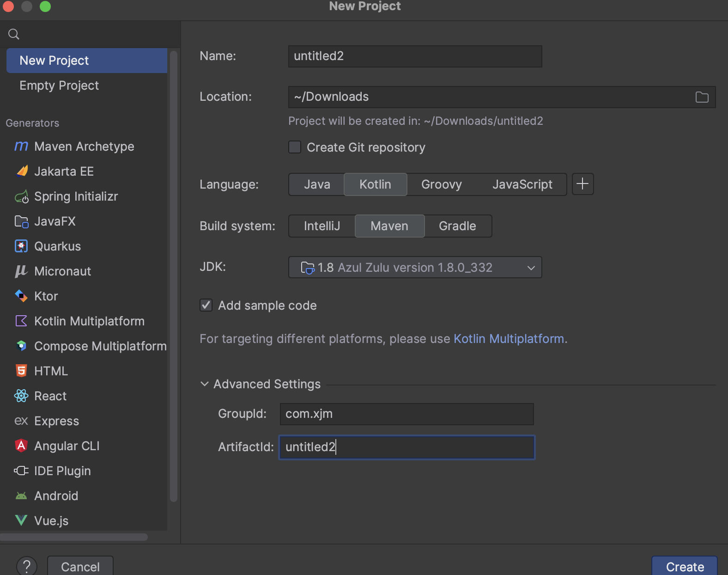Click the Cancel button
Image resolution: width=728 pixels, height=575 pixels.
80,566
